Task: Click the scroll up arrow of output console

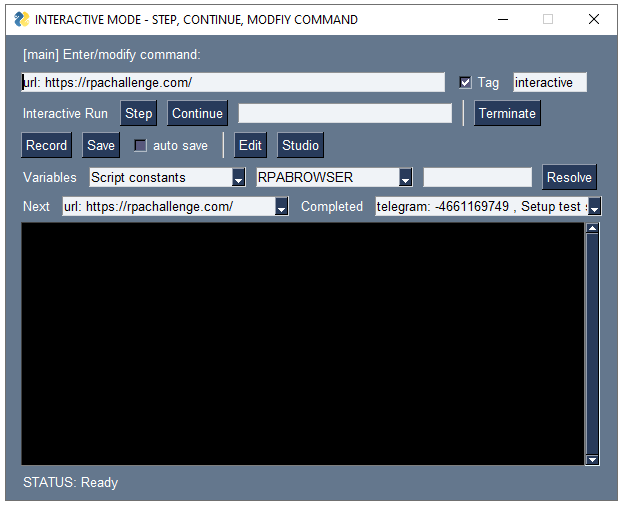Action: pyautogui.click(x=592, y=229)
